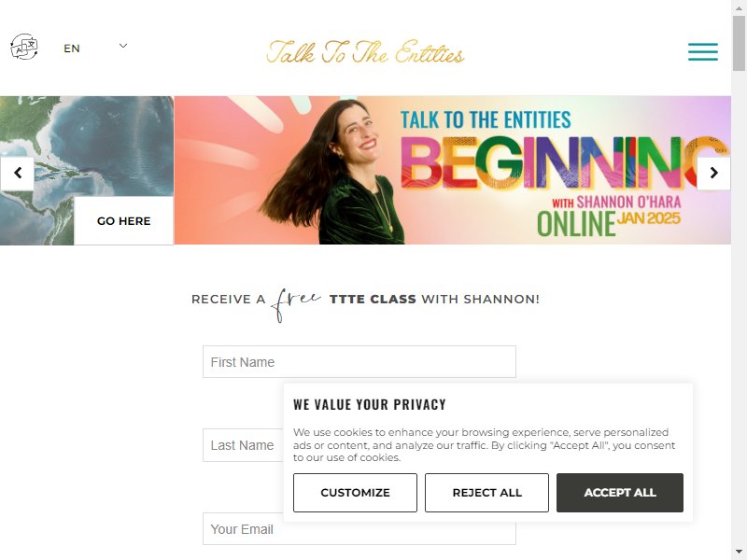Image resolution: width=747 pixels, height=560 pixels.
Task: Click the translation language icon
Action: tap(24, 47)
